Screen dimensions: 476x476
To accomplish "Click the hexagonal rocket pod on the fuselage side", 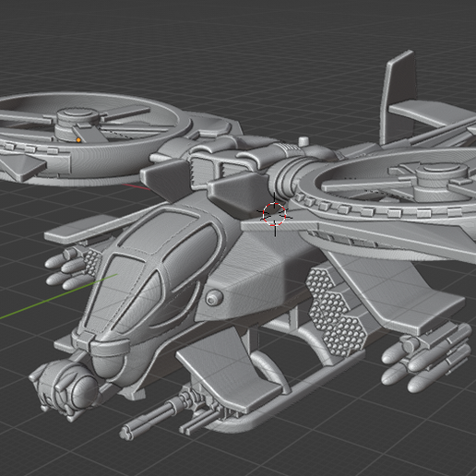I will coord(336,313).
